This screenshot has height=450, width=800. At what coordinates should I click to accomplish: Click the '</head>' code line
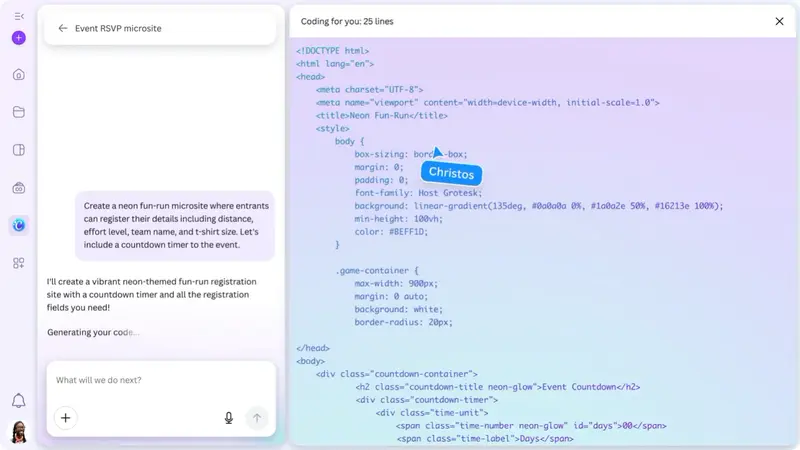tap(313, 348)
